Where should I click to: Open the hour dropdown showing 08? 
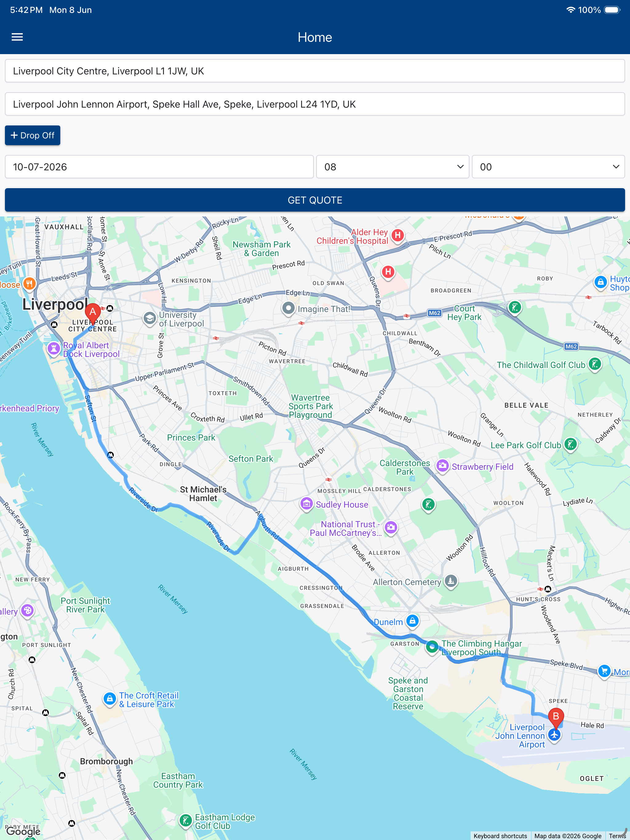(x=393, y=167)
